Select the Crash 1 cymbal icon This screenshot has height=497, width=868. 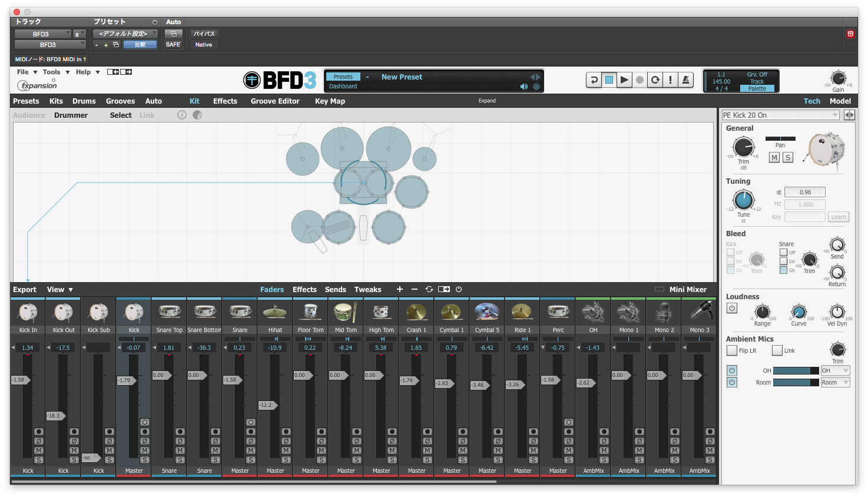pos(416,312)
